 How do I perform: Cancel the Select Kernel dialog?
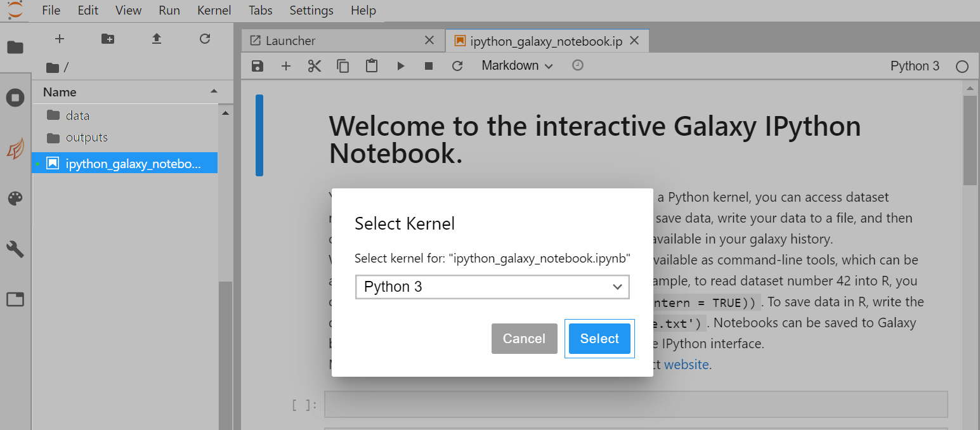coord(524,339)
